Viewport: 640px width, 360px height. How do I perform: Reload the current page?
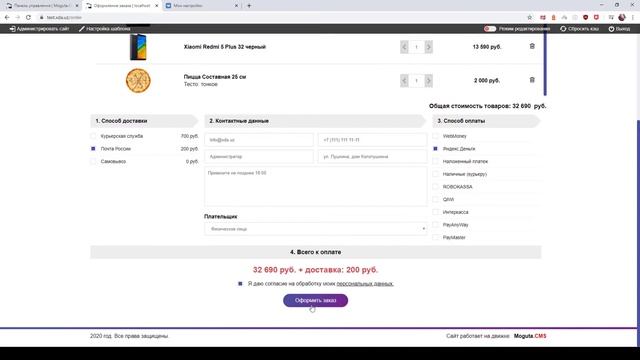point(28,18)
